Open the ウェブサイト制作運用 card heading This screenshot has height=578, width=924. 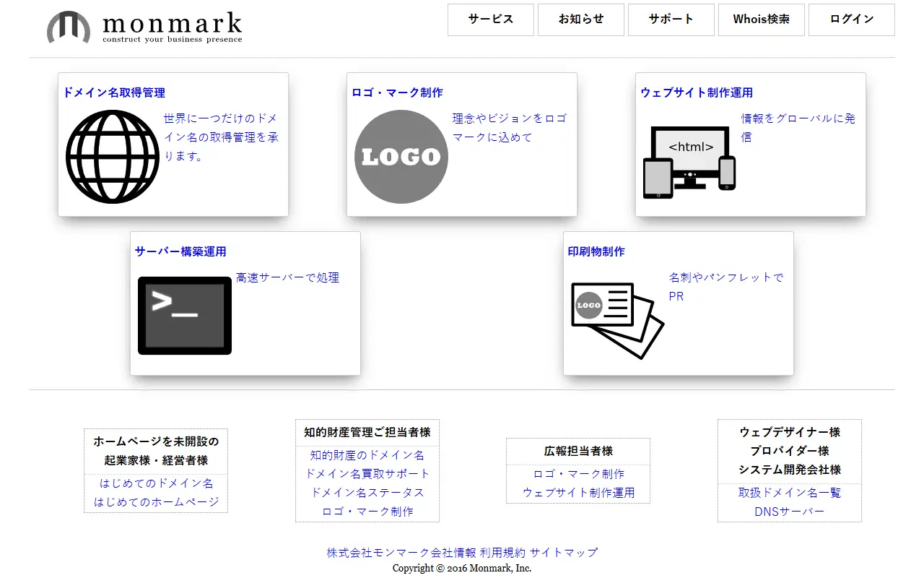[697, 92]
